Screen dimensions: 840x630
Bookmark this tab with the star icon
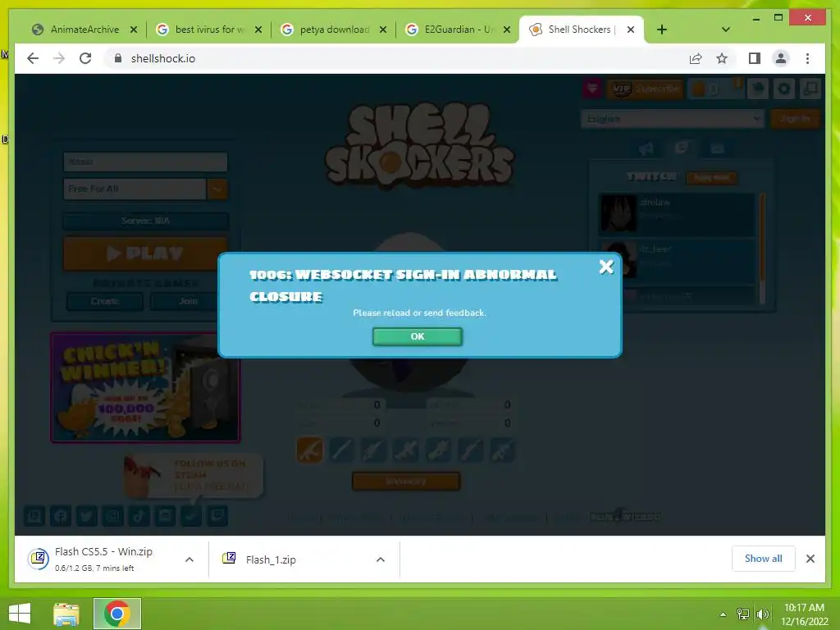[722, 58]
